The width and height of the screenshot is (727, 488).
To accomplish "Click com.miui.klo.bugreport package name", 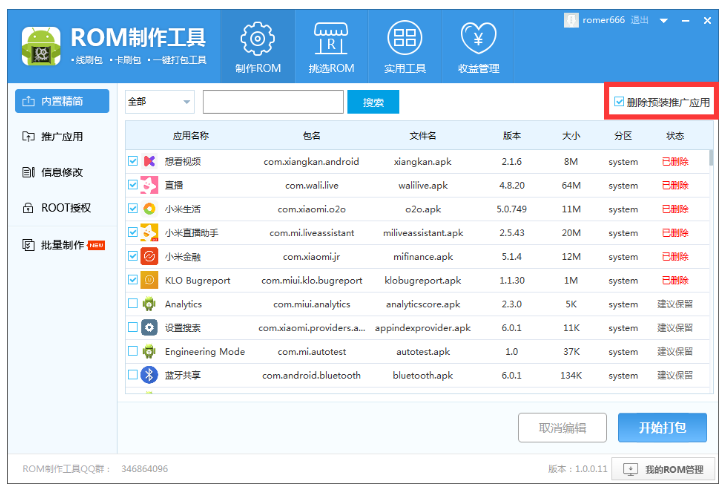I will coord(312,280).
